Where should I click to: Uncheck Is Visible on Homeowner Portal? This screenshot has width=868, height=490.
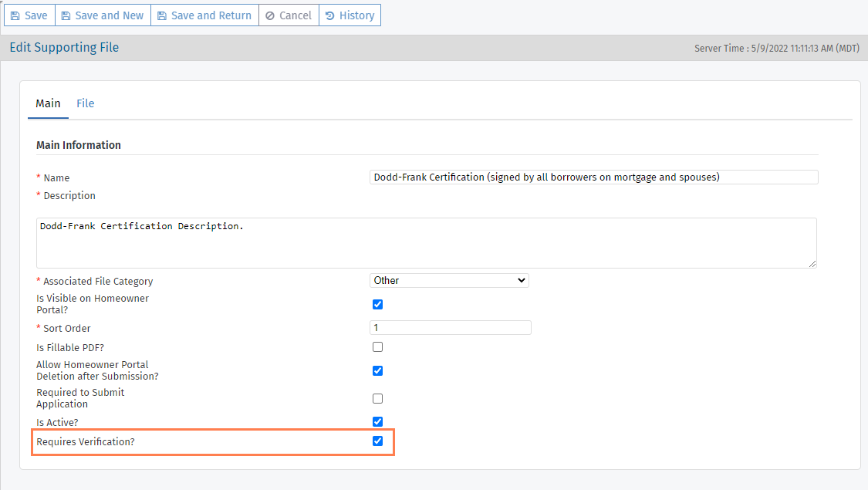(x=378, y=304)
